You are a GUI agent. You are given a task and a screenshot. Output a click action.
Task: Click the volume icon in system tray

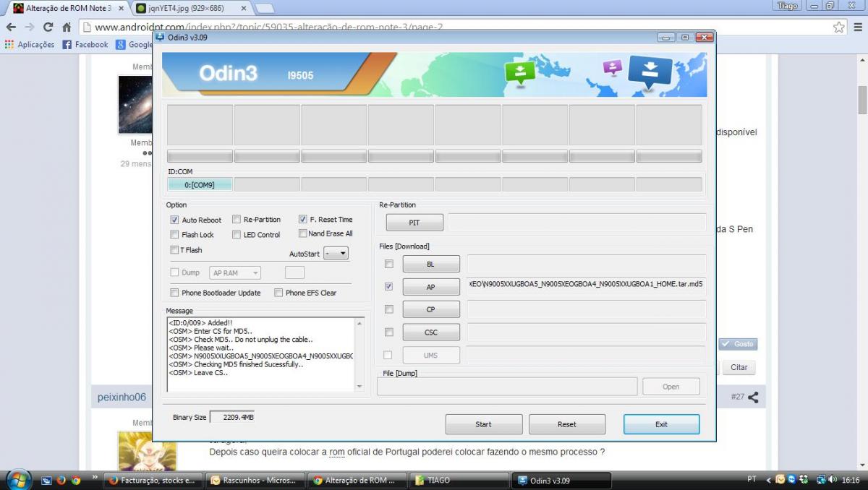[x=834, y=480]
